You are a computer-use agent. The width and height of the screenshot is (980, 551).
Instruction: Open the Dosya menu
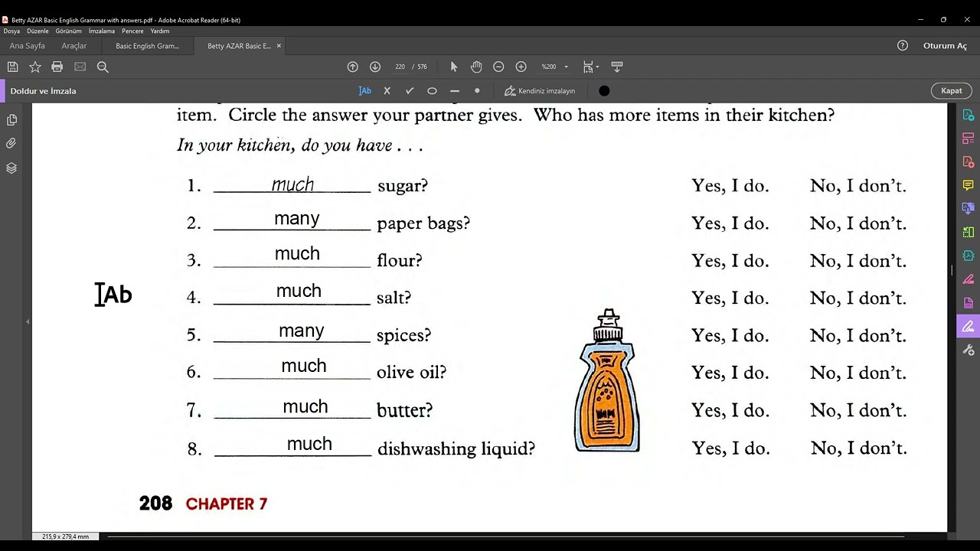11,31
